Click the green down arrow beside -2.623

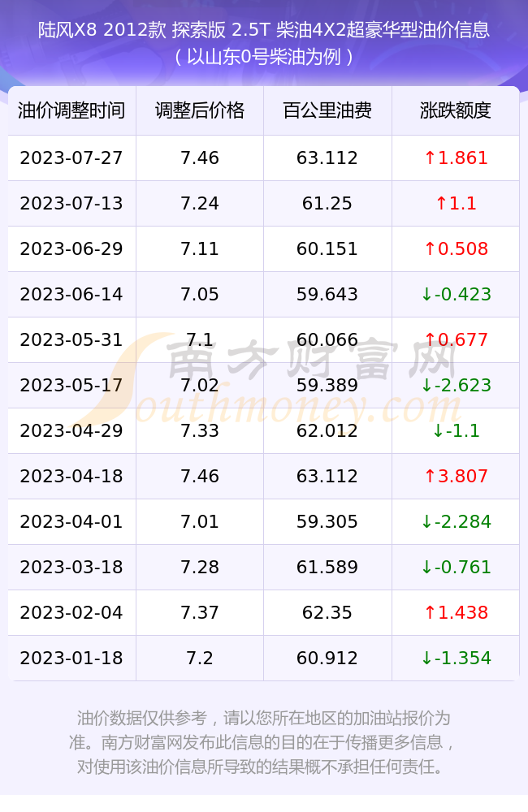pos(426,385)
